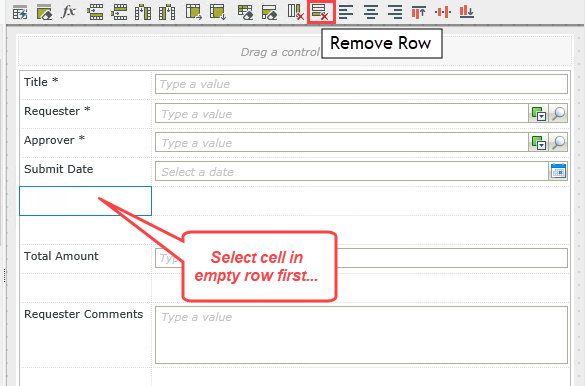
Task: Click the 'Drag a control' placeholder area
Action: coord(295,51)
